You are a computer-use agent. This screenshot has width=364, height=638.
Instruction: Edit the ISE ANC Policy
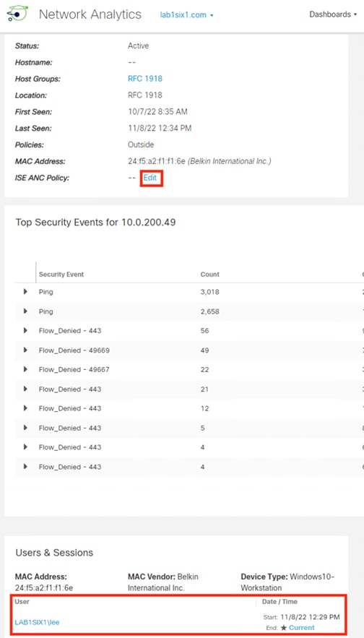click(x=150, y=178)
